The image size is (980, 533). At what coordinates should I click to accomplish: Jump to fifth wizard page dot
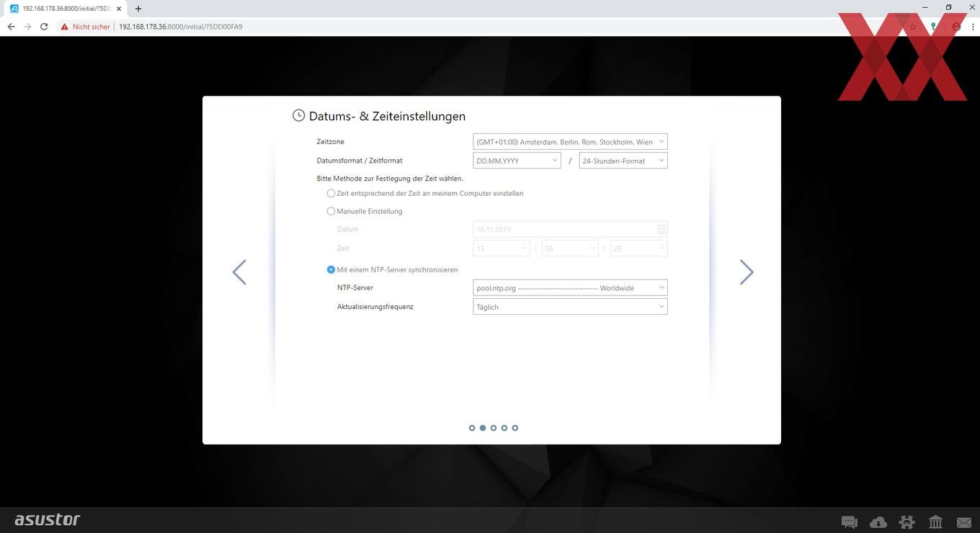pyautogui.click(x=515, y=428)
